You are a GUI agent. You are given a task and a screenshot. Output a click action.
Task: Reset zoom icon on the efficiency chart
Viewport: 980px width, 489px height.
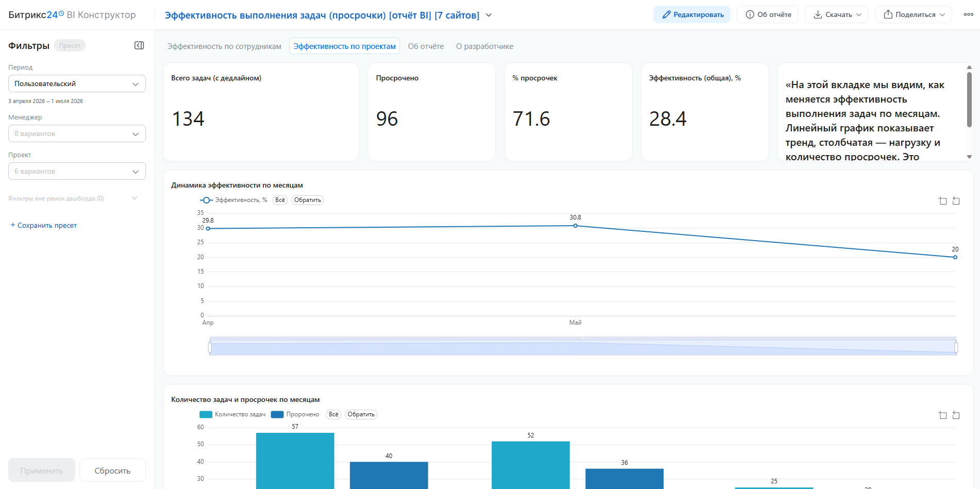coord(956,200)
